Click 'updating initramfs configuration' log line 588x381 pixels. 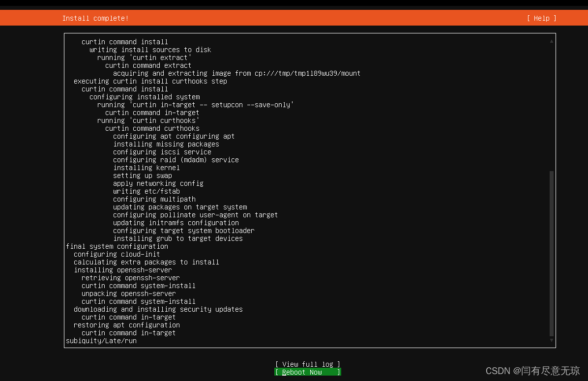(x=176, y=222)
